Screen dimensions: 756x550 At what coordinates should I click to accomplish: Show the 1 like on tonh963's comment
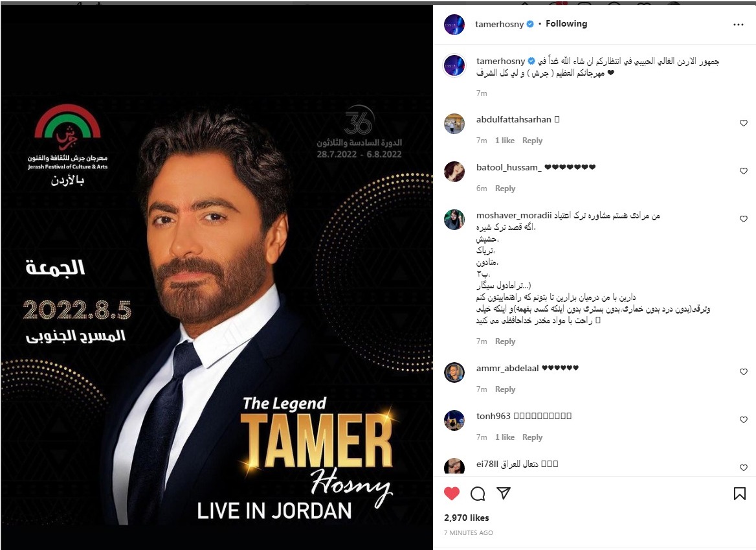(504, 437)
